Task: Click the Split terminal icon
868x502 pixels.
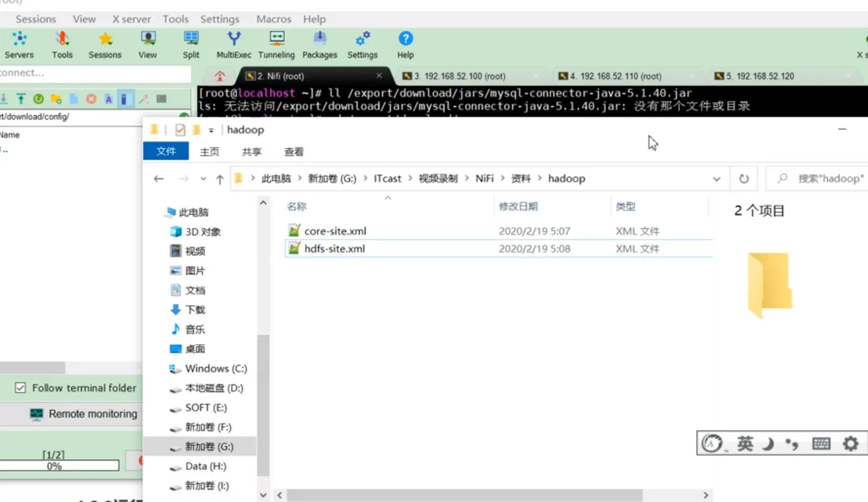Action: pyautogui.click(x=191, y=45)
